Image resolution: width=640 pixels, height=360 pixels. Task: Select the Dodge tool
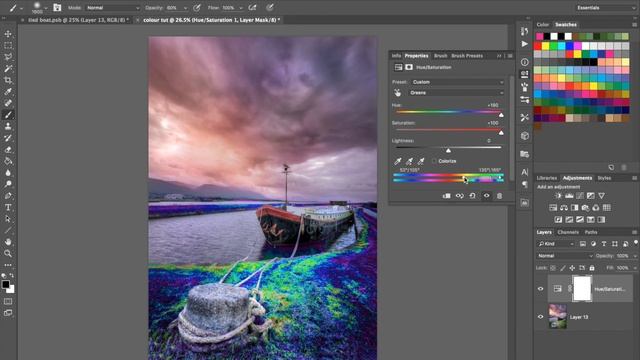coord(8,184)
